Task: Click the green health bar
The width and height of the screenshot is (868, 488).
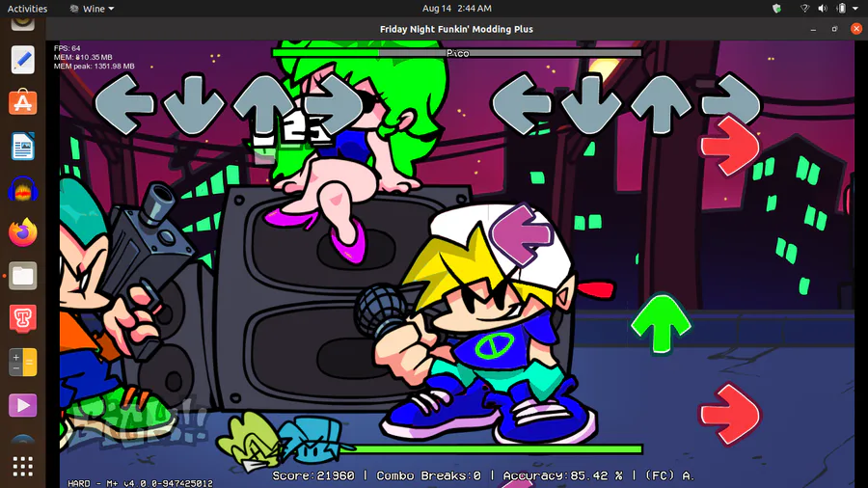Action: 491,449
